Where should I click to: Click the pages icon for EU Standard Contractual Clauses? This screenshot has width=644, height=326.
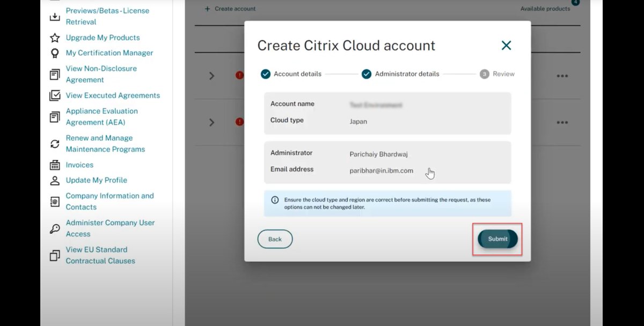[55, 255]
